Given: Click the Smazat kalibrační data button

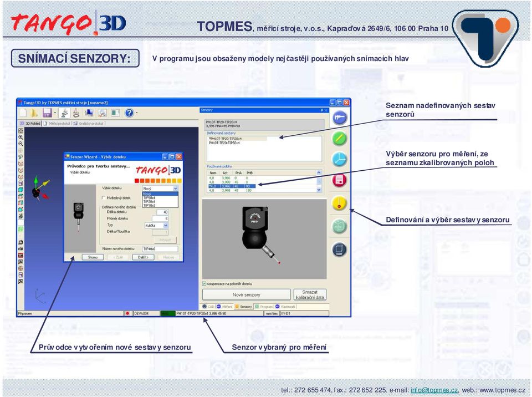Looking at the screenshot, I should point(310,295).
